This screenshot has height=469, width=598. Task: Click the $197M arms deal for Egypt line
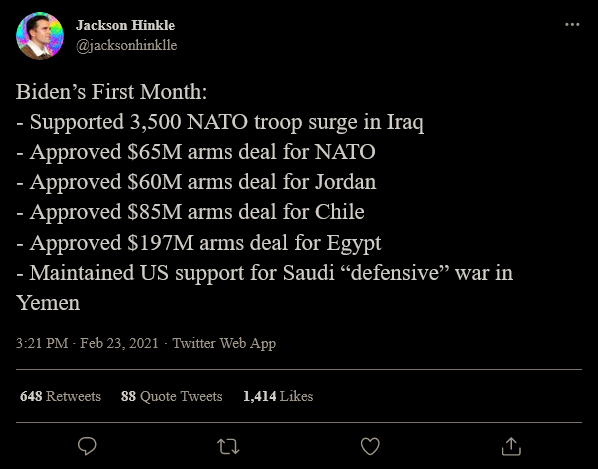pyautogui.click(x=199, y=243)
